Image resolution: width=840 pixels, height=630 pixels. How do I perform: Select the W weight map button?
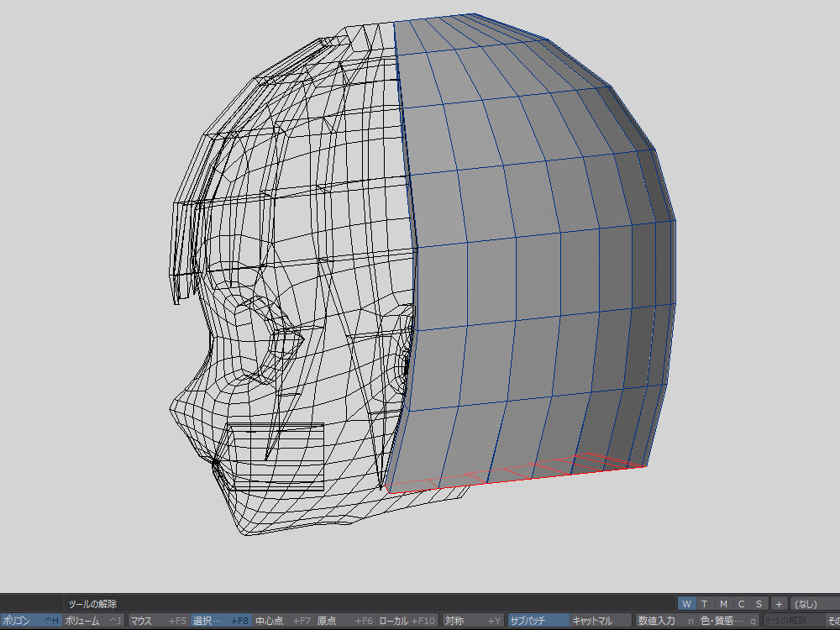click(x=686, y=603)
